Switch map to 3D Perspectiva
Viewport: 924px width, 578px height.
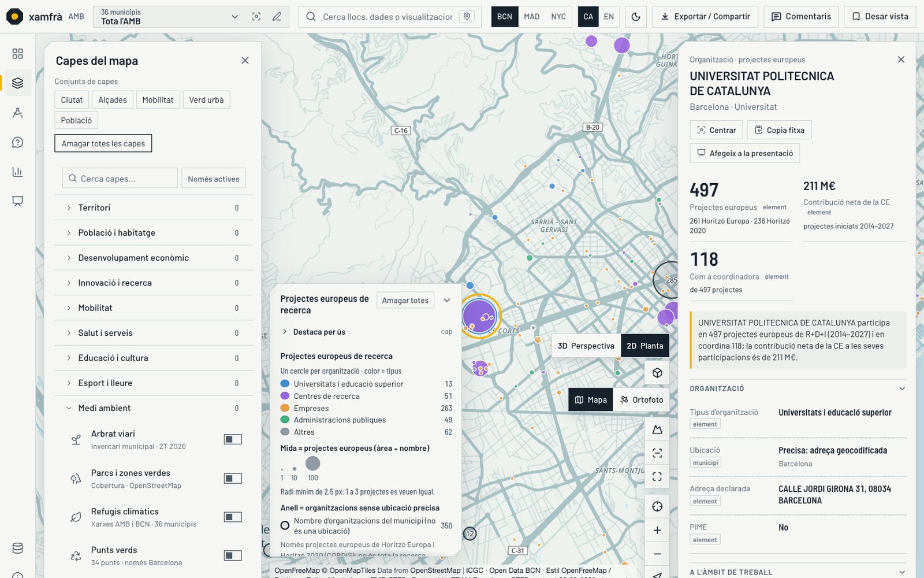point(586,346)
